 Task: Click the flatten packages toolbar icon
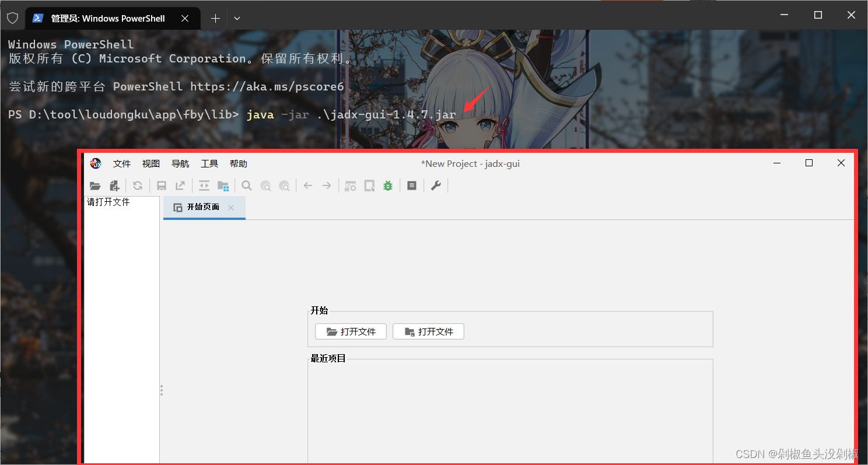point(223,186)
